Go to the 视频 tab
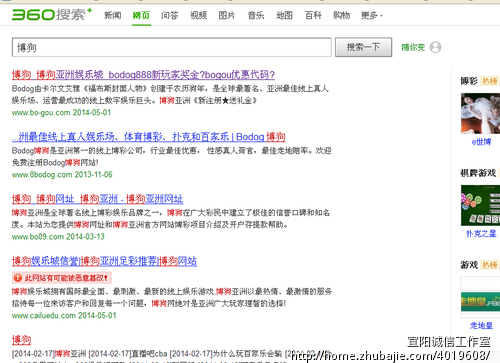 coord(198,15)
